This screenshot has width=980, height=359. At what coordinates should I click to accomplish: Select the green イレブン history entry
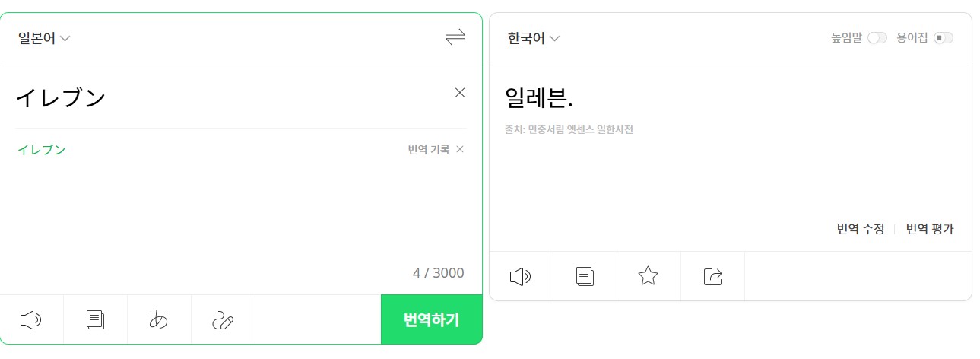click(42, 150)
